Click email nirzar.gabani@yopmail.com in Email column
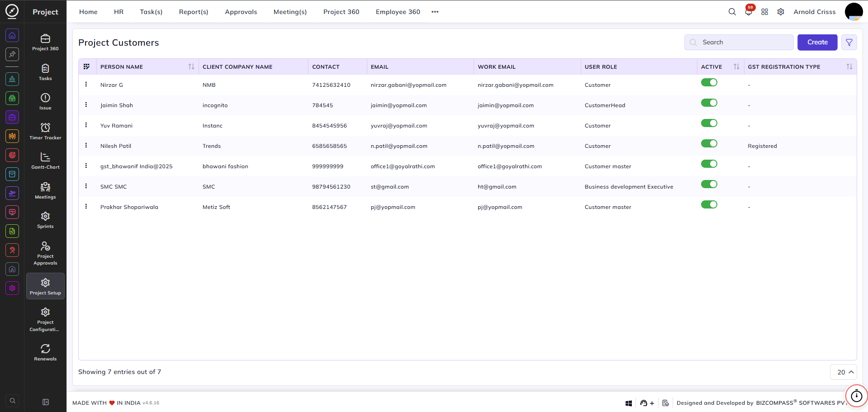Image resolution: width=868 pixels, height=412 pixels. pyautogui.click(x=408, y=85)
